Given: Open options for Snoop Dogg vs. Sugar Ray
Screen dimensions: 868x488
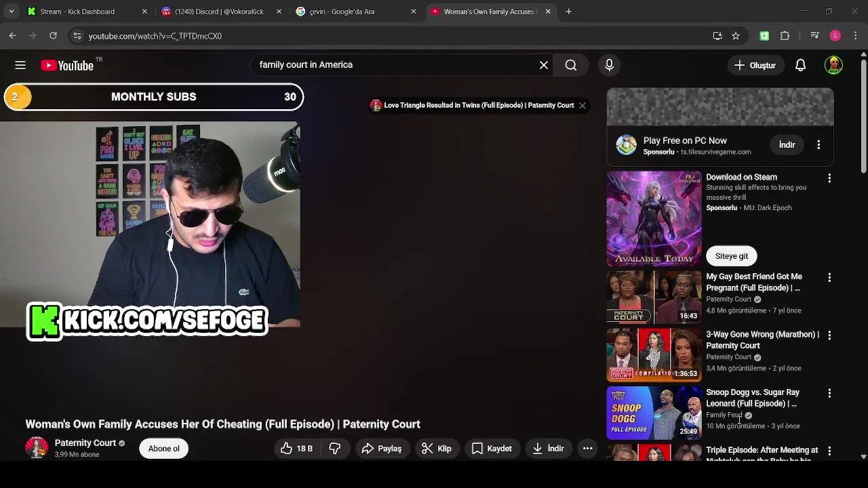Looking at the screenshot, I should (x=829, y=393).
